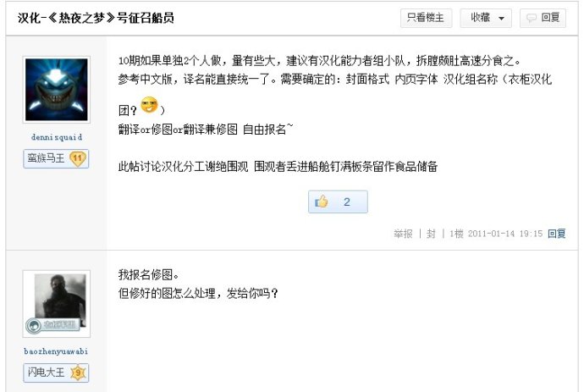
Task: Click the smiley emoticon in the post
Action: coord(149,104)
